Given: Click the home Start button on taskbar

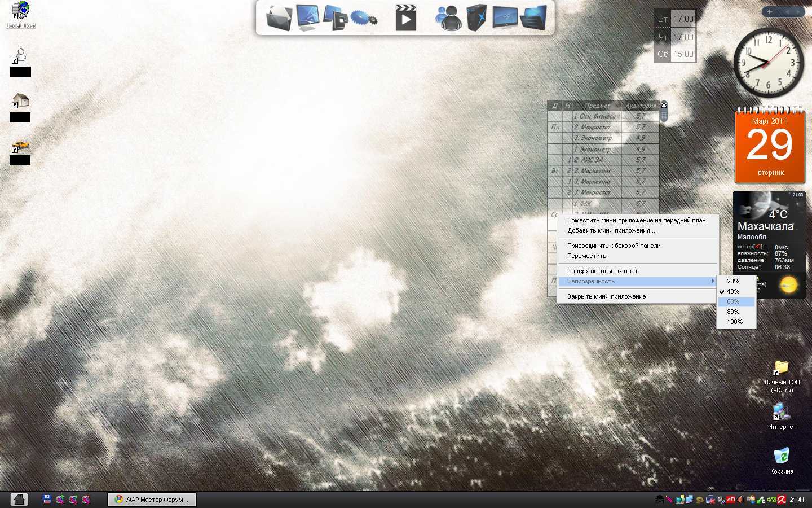Looking at the screenshot, I should pos(19,499).
